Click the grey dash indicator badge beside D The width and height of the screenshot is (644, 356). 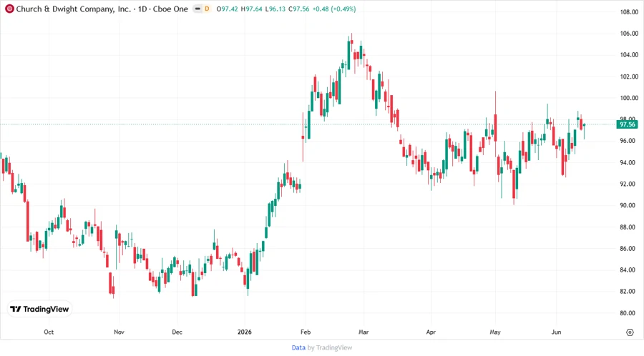coord(197,9)
